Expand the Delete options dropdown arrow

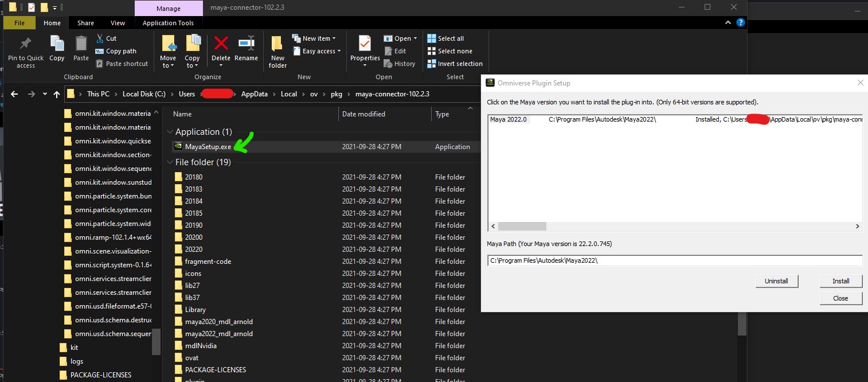click(221, 65)
